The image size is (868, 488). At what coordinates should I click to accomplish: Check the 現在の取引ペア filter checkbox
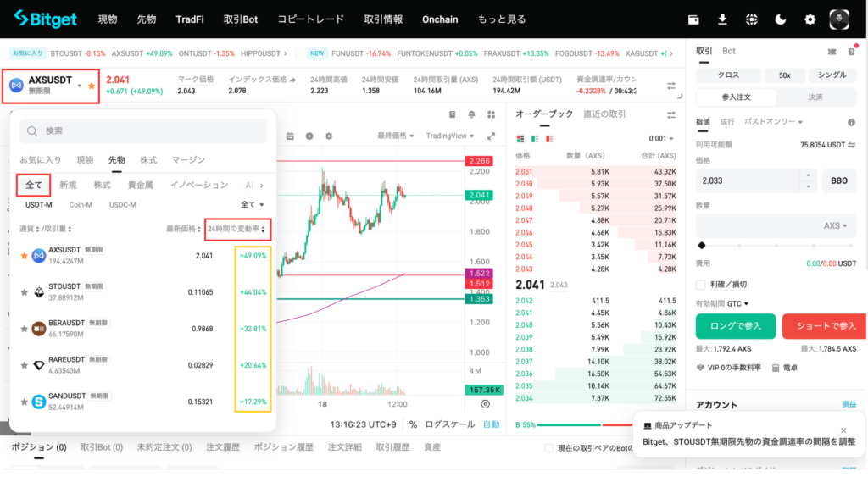(x=548, y=448)
